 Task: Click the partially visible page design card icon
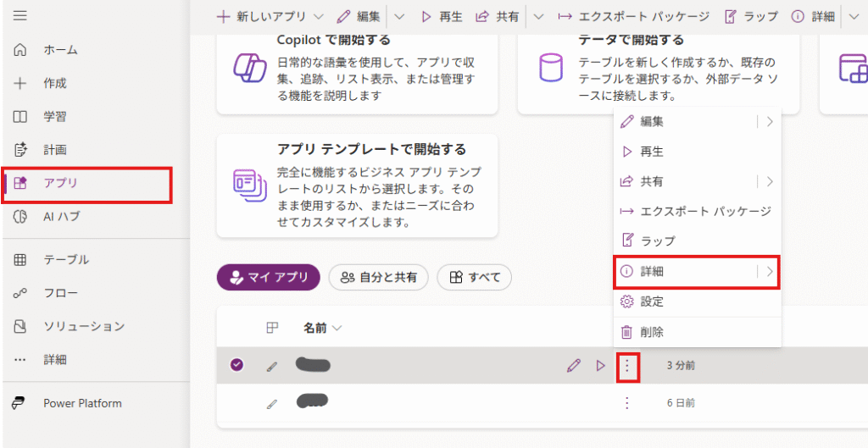click(853, 69)
